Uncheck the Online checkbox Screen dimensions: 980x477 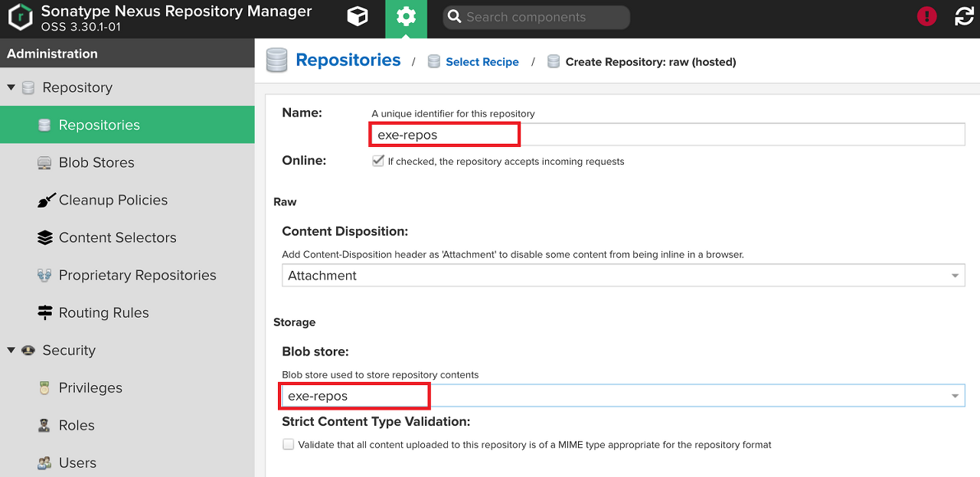(x=377, y=161)
